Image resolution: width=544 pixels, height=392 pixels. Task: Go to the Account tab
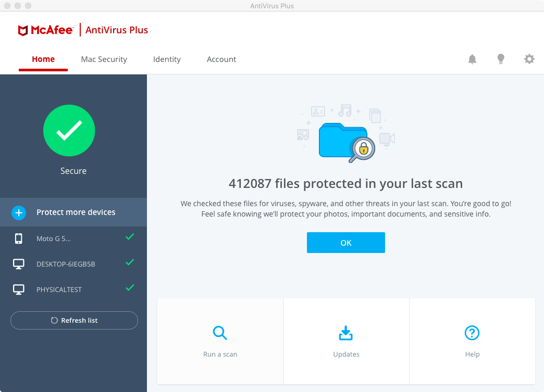point(221,59)
